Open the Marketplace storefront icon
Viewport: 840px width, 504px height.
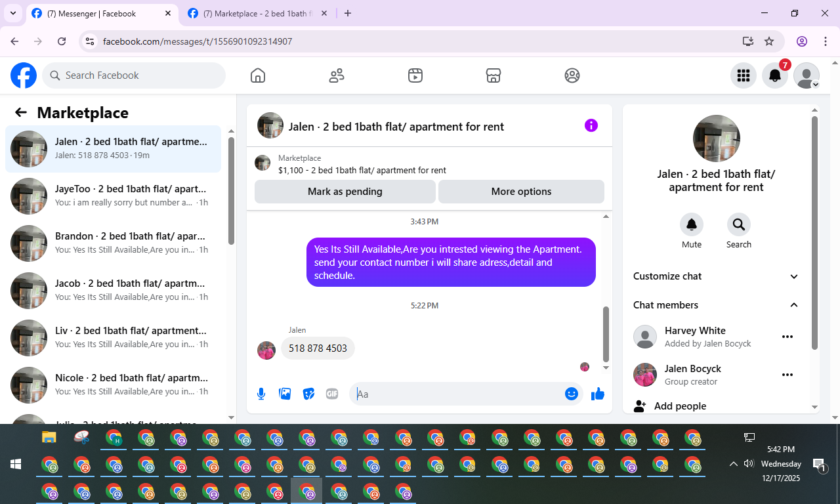(x=493, y=75)
